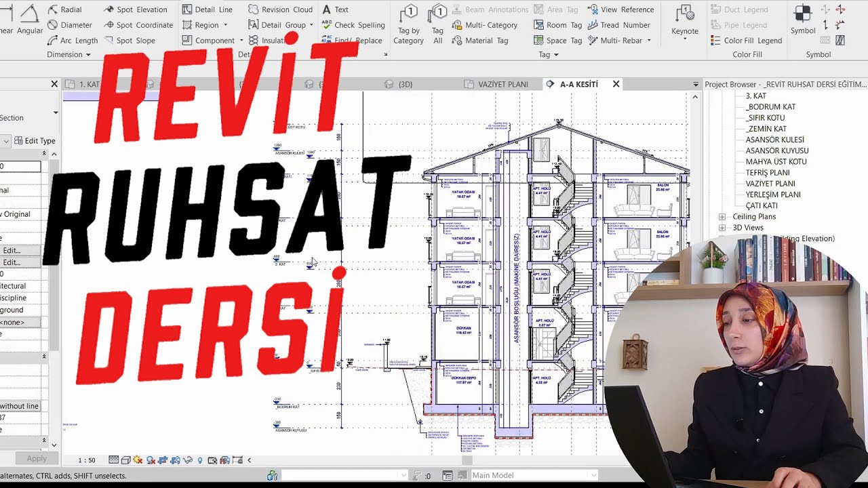Switch to the {3D} view tab
Image resolution: width=868 pixels, height=488 pixels.
pyautogui.click(x=399, y=84)
